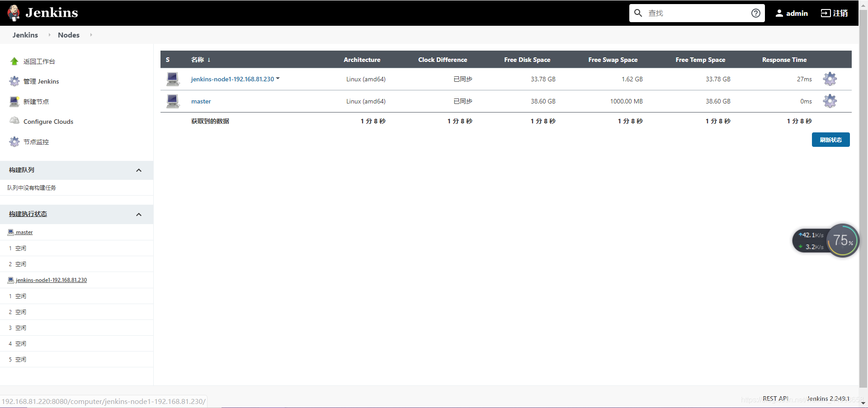Click the cloud icon beside Configure Clouds
868x408 pixels.
(14, 121)
